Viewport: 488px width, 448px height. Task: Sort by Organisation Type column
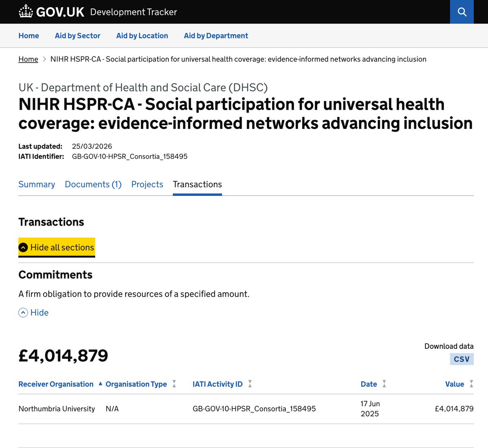[x=141, y=384]
